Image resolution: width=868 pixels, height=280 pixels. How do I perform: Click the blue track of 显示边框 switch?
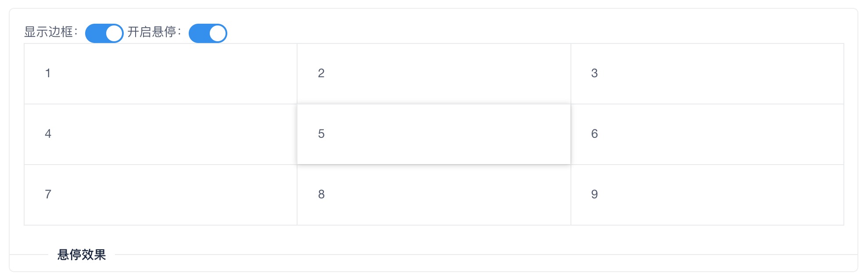96,33
